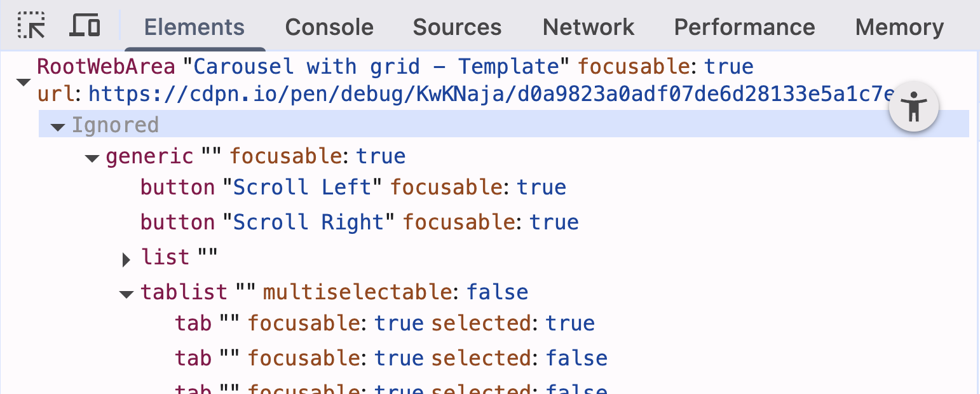
Task: Collapse the highlighted Ignored node
Action: tap(58, 126)
